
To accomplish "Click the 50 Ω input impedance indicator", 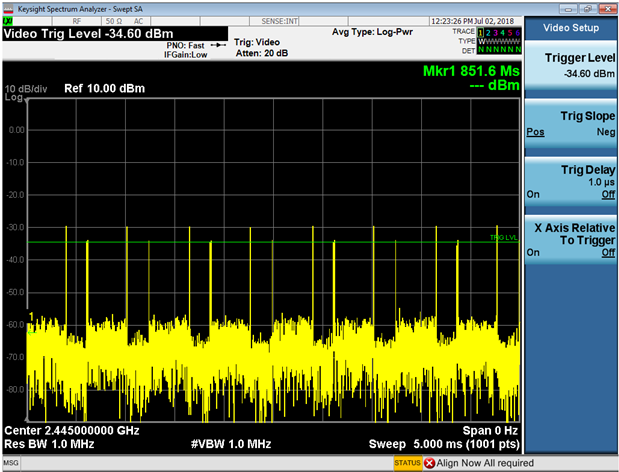I will (x=114, y=21).
